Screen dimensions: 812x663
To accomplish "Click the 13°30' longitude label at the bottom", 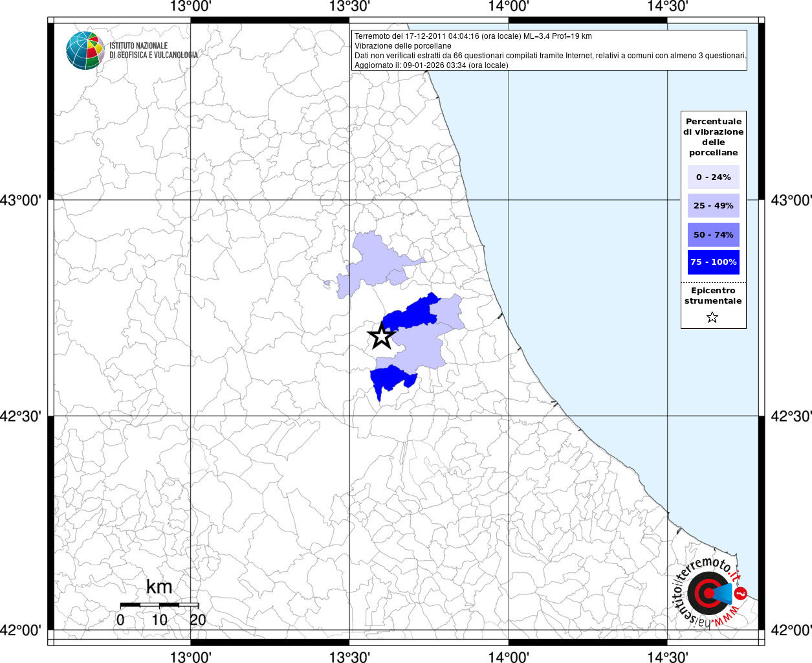I will pyautogui.click(x=349, y=657).
